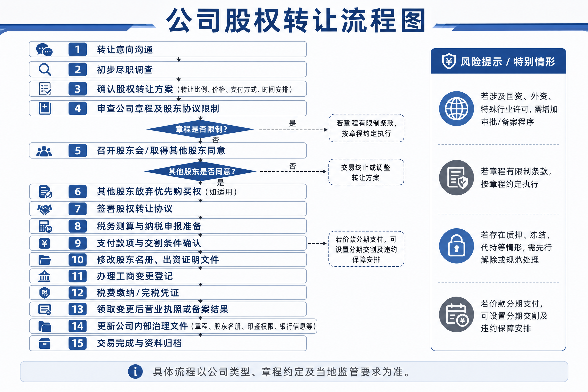Click the tax calculator icon for step 8
Image resolution: width=588 pixels, height=392 pixels.
(x=45, y=226)
